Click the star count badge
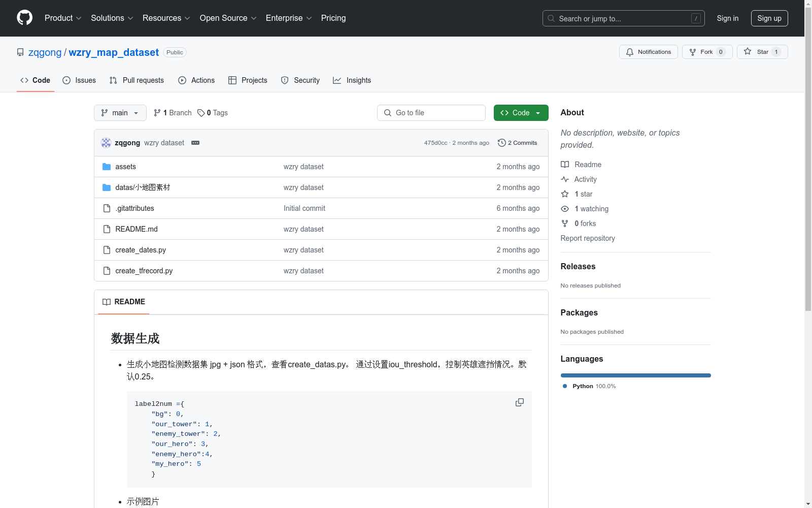 tap(776, 52)
